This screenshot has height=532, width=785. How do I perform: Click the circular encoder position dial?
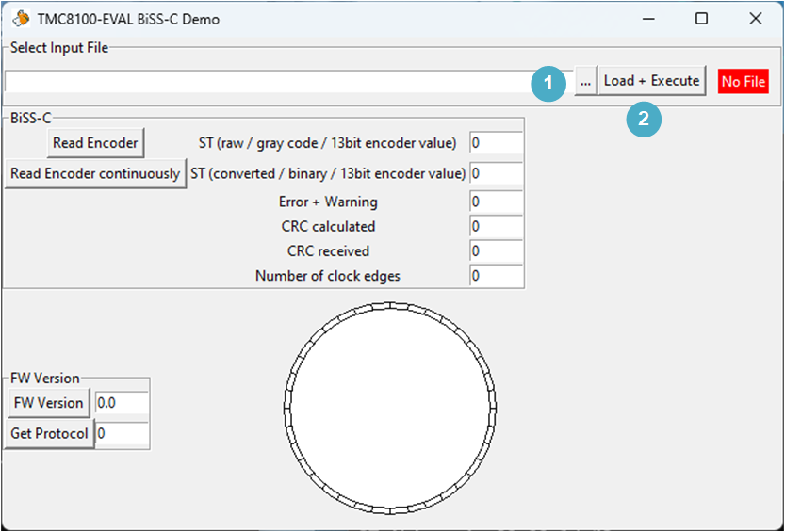click(390, 408)
